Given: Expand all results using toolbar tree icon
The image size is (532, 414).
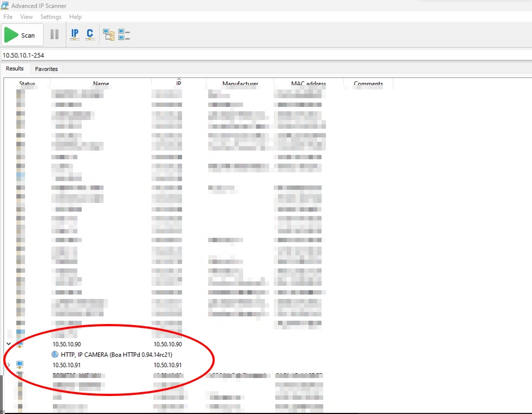Looking at the screenshot, I should click(109, 35).
